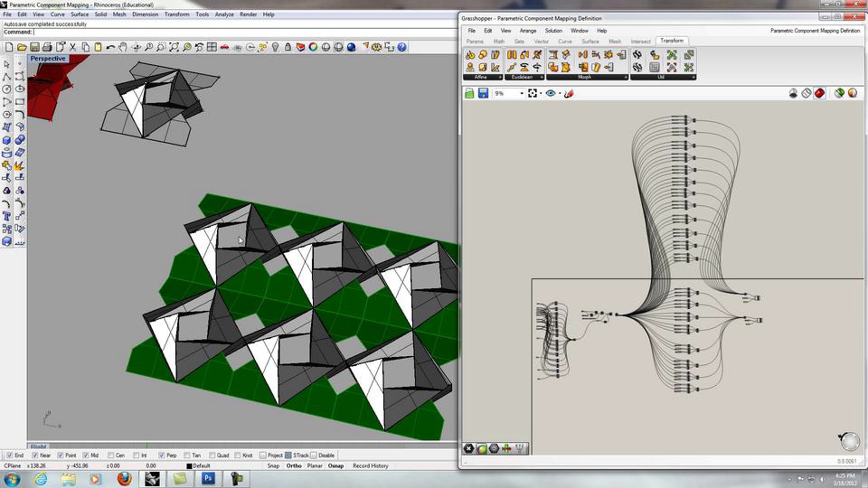Click the Grasshopper blue save disk icon

tap(483, 94)
